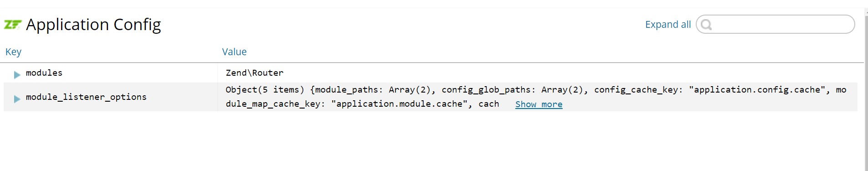The image size is (868, 171).
Task: Open the Show more link
Action: point(539,104)
